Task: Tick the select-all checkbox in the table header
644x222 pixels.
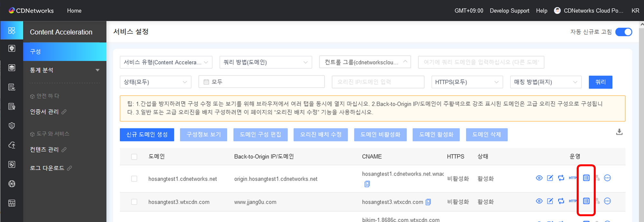Action: [x=134, y=157]
